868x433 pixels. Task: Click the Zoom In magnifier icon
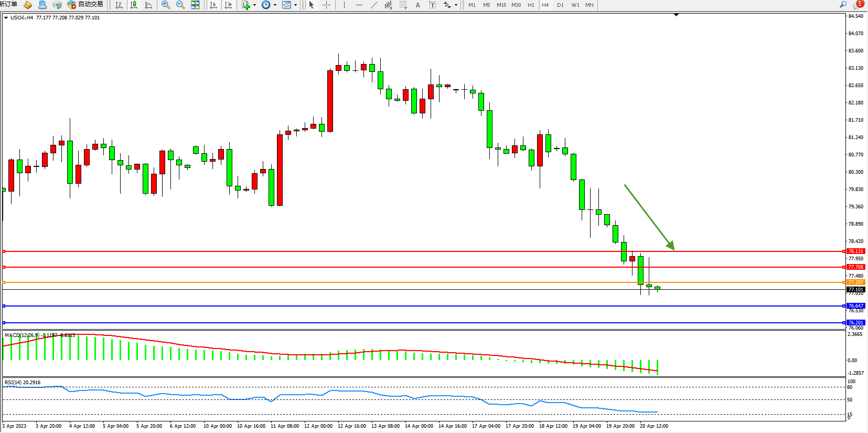point(166,5)
